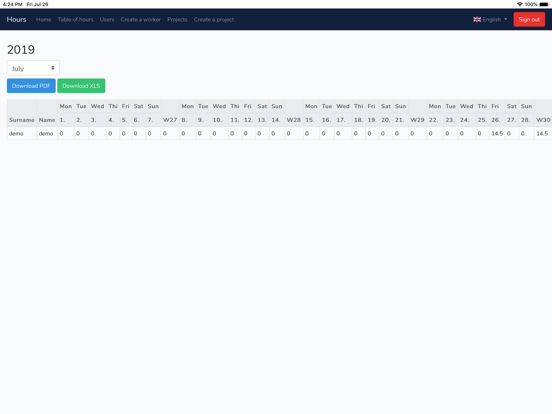Viewport: 552px width, 414px height.
Task: Click the Hours brand logo
Action: click(x=16, y=19)
